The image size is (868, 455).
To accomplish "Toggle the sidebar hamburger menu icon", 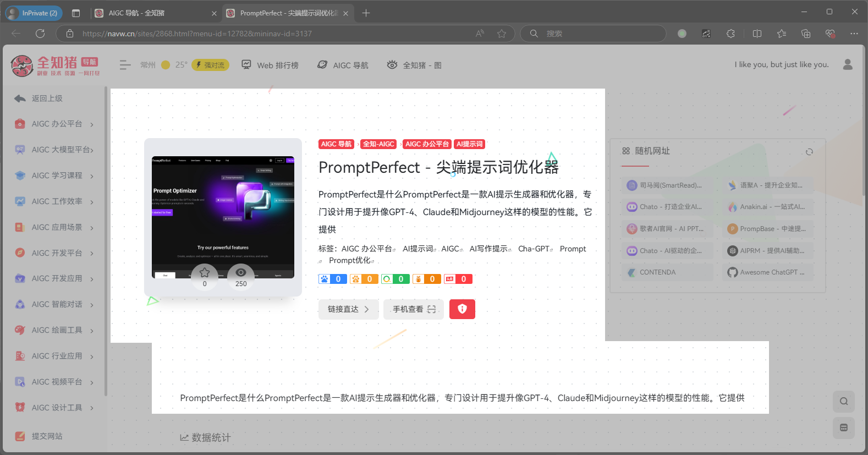I will pyautogui.click(x=125, y=65).
